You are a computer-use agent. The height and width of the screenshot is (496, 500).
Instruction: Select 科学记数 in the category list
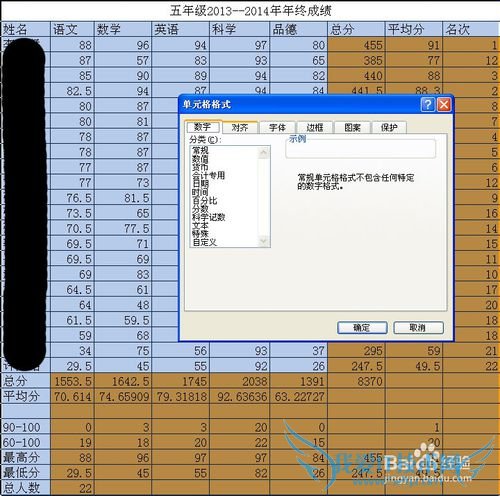pos(209,217)
